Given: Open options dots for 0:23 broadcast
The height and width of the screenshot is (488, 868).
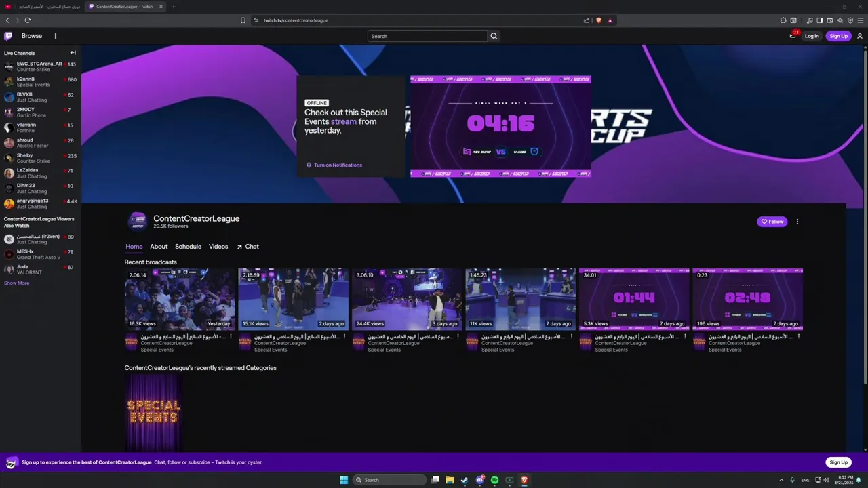Looking at the screenshot, I should (x=799, y=336).
